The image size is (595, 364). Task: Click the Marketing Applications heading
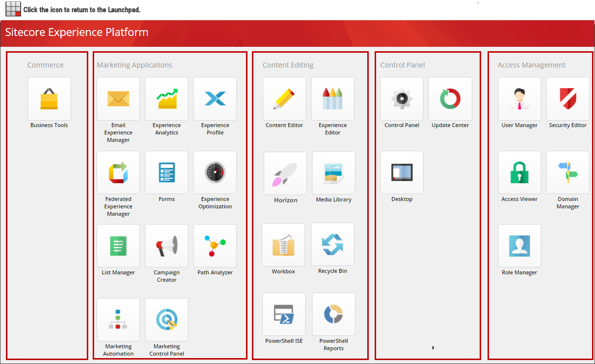(135, 65)
